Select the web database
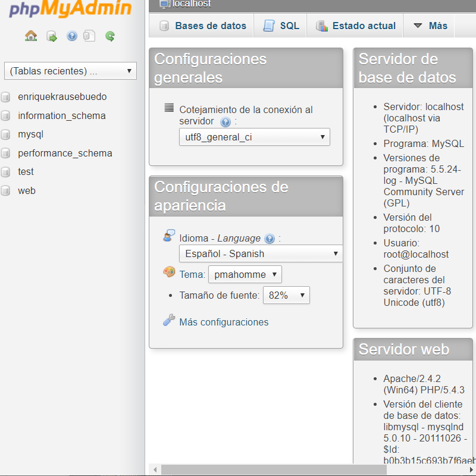The image size is (476, 476). coord(27,190)
